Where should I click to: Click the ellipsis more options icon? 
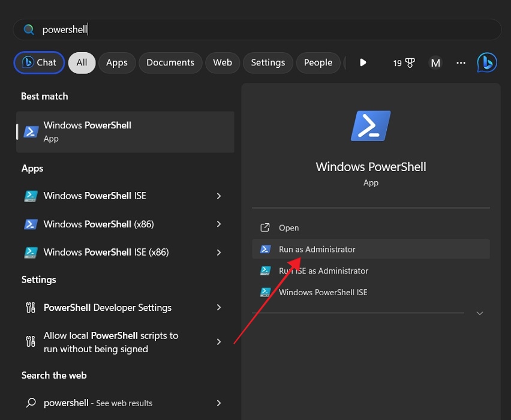pyautogui.click(x=461, y=62)
